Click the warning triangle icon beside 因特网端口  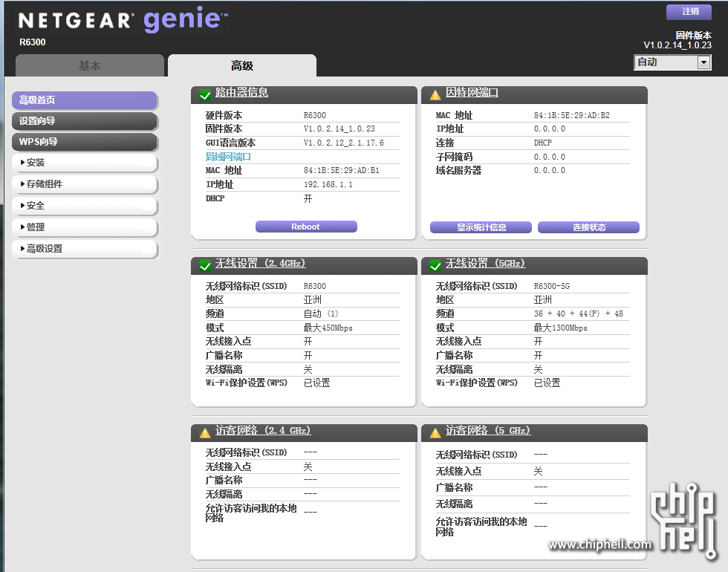tap(435, 95)
